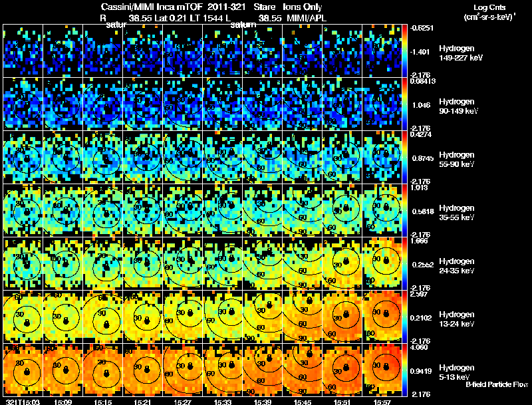Click the Hydrogen 13-24 keV row label
The width and height of the screenshot is (532, 405).
click(x=457, y=319)
